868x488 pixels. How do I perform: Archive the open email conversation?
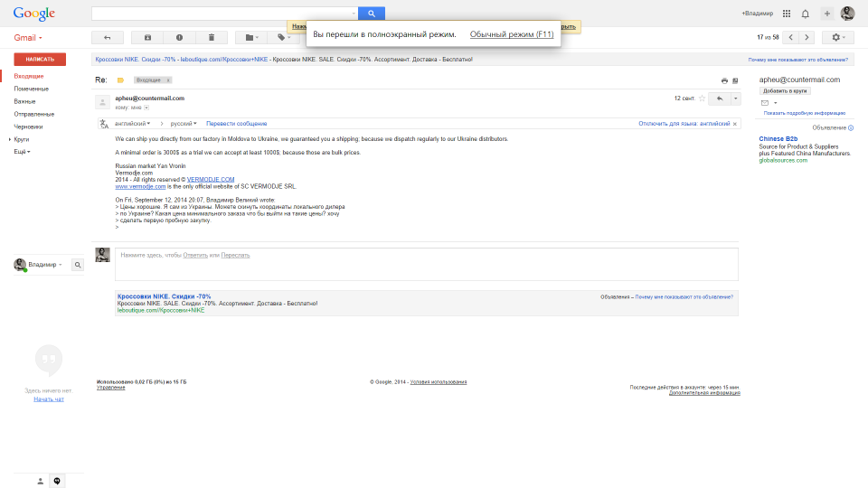tap(146, 37)
